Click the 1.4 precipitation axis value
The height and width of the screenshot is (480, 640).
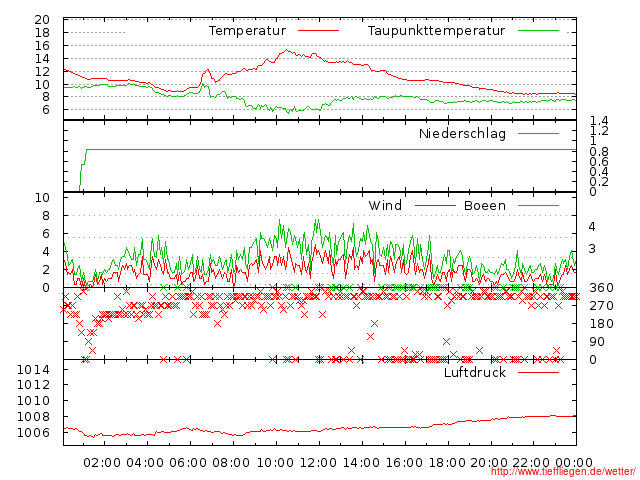[x=599, y=121]
